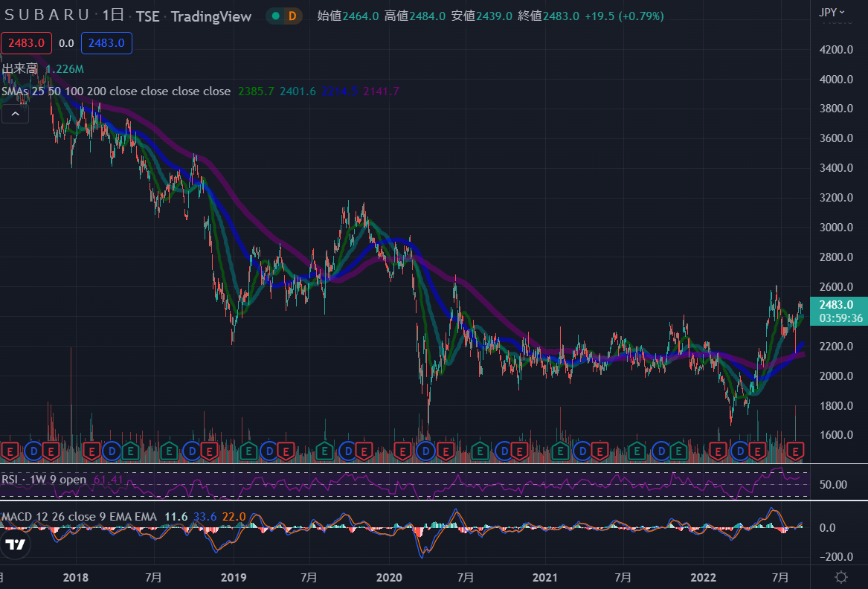The image size is (868, 589).
Task: Open the green earnings marker in late 2021
Action: tap(678, 451)
